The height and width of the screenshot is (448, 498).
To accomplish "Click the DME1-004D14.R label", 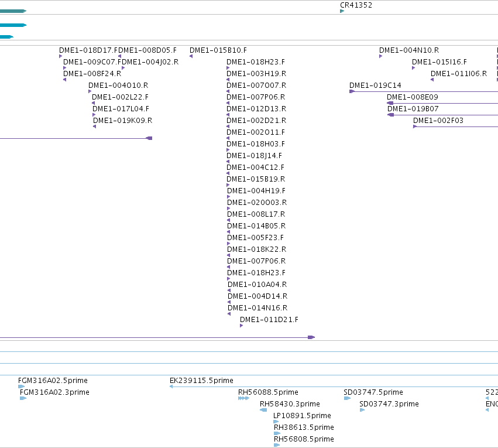I will [x=257, y=296].
